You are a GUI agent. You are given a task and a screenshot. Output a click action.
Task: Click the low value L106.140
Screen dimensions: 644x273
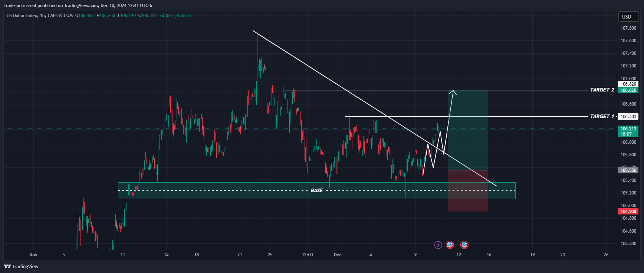coord(127,16)
